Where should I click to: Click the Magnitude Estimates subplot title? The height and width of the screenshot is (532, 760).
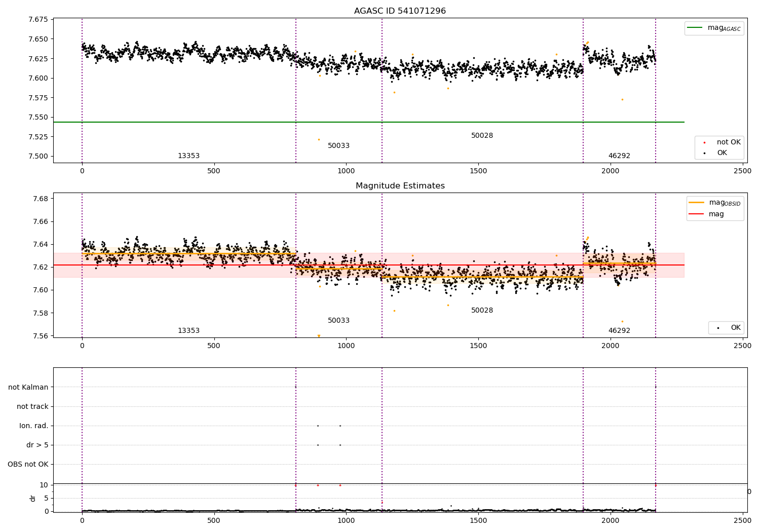[x=400, y=186]
